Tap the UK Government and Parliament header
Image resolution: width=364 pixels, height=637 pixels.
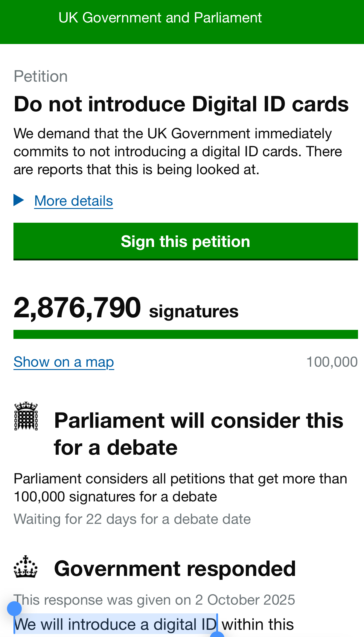point(160,18)
